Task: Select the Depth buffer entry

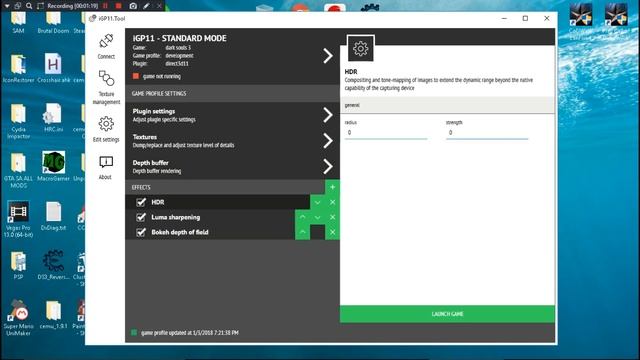Action: pyautogui.click(x=232, y=167)
